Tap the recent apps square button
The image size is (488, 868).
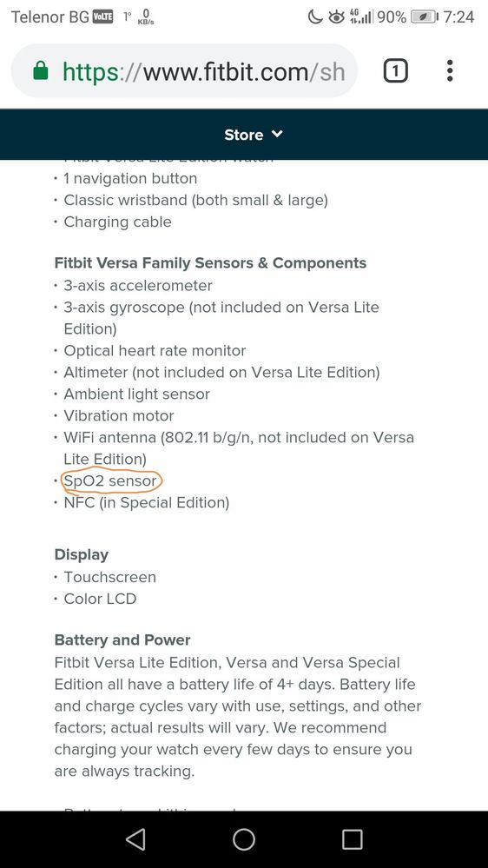352,839
